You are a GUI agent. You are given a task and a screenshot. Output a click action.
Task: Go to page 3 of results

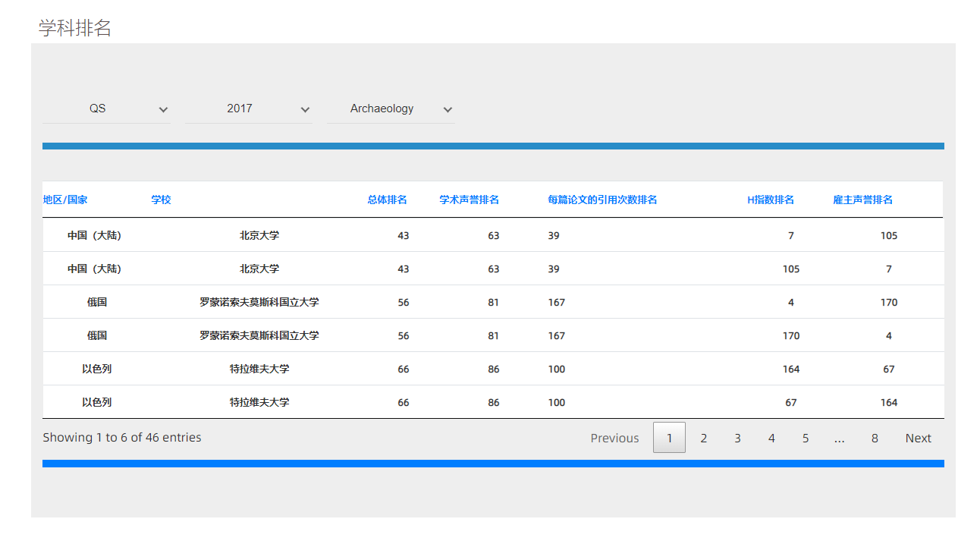coord(737,438)
